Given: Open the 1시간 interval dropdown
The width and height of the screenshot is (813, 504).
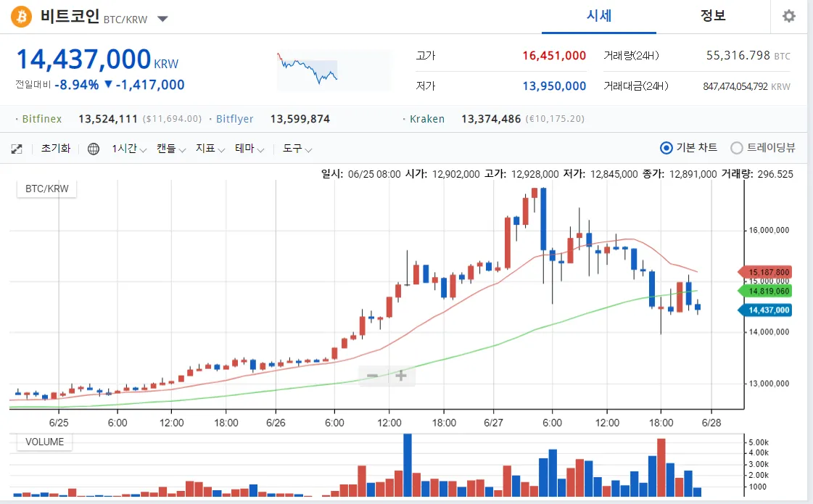Looking at the screenshot, I should point(129,149).
